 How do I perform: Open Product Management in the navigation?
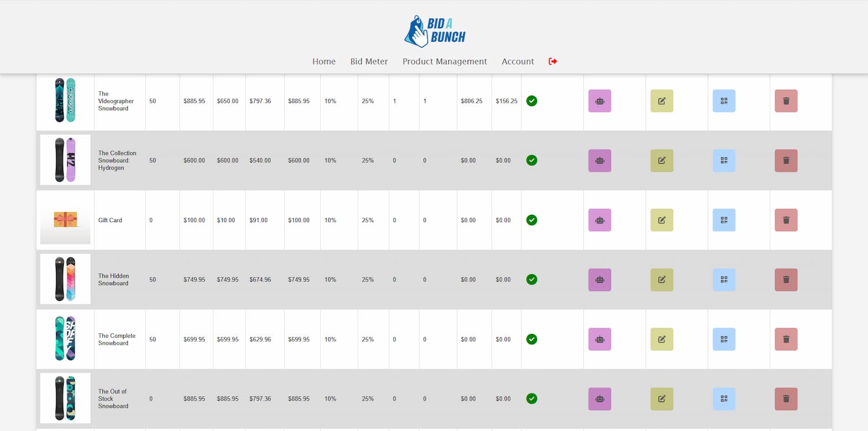445,61
